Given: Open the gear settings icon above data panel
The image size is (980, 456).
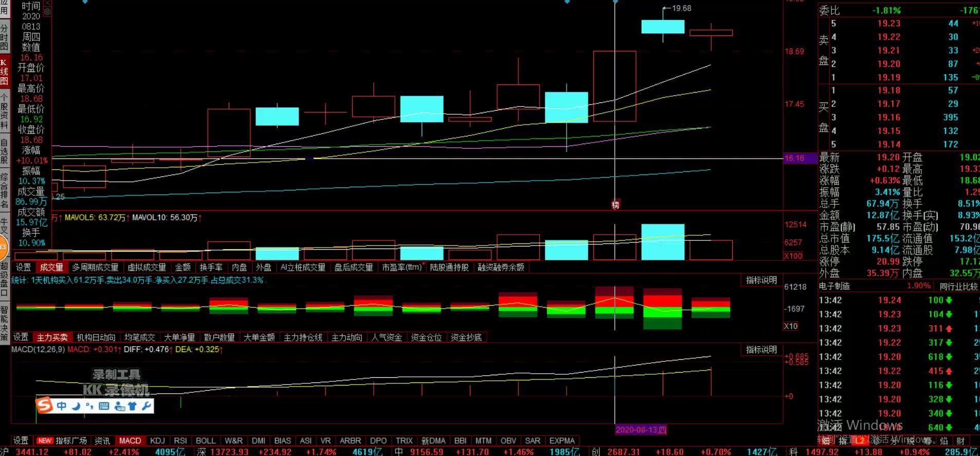Looking at the screenshot, I should (x=47, y=11).
